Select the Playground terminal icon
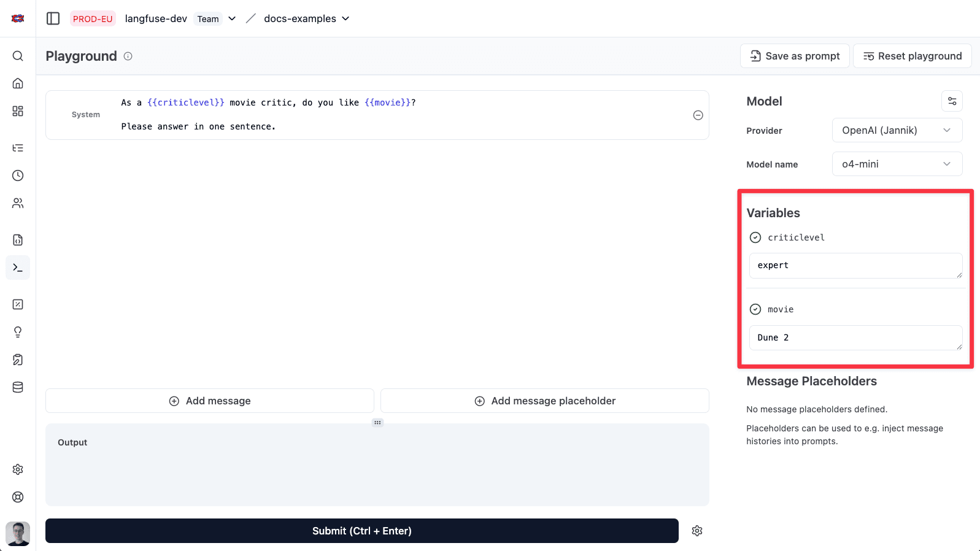This screenshot has width=980, height=551. pos(18,268)
